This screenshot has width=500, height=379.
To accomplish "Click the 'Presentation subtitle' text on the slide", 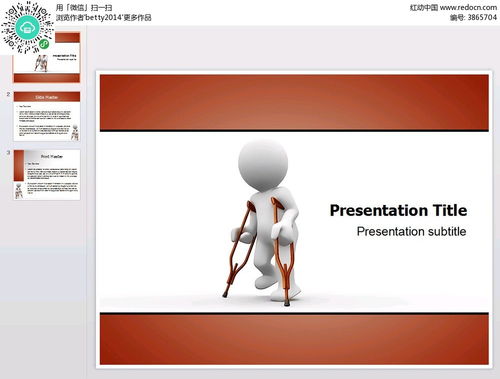I will pyautogui.click(x=411, y=231).
